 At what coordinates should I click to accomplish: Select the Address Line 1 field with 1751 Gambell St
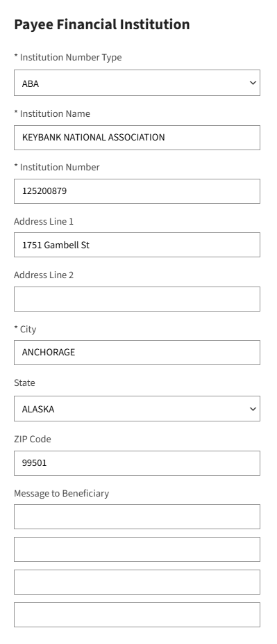pyautogui.click(x=137, y=245)
